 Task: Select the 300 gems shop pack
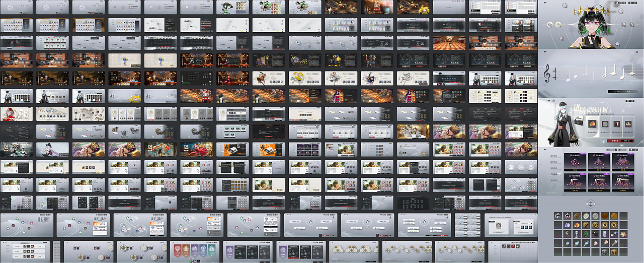click(599, 162)
